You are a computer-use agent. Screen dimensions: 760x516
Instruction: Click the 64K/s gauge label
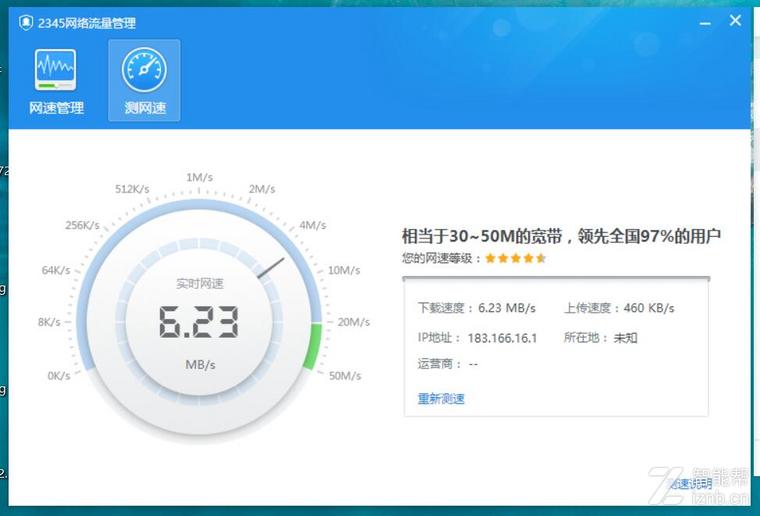tap(56, 270)
